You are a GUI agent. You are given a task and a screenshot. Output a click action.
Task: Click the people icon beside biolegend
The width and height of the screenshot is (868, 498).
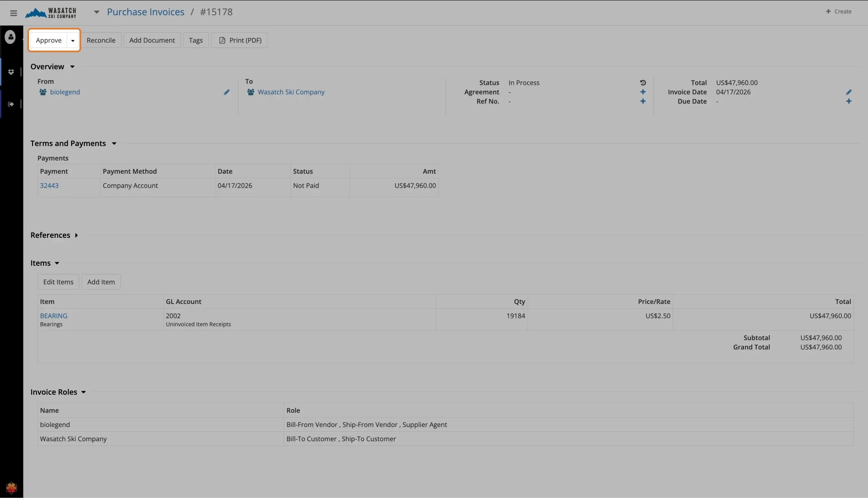[x=43, y=92]
